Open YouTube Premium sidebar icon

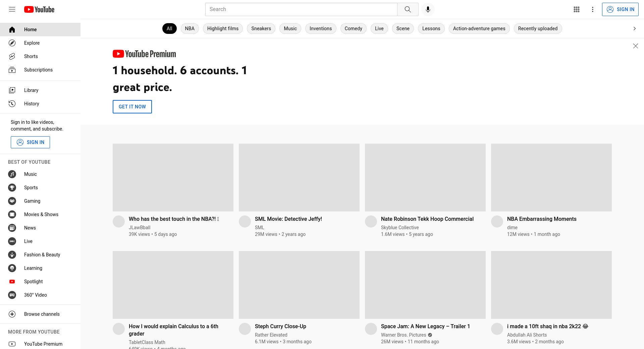(x=12, y=344)
